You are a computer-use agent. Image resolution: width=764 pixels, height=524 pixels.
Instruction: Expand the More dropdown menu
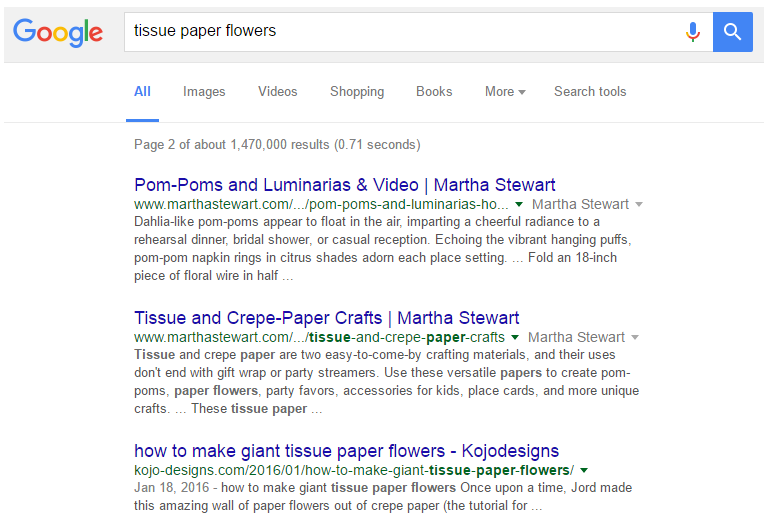[x=505, y=91]
